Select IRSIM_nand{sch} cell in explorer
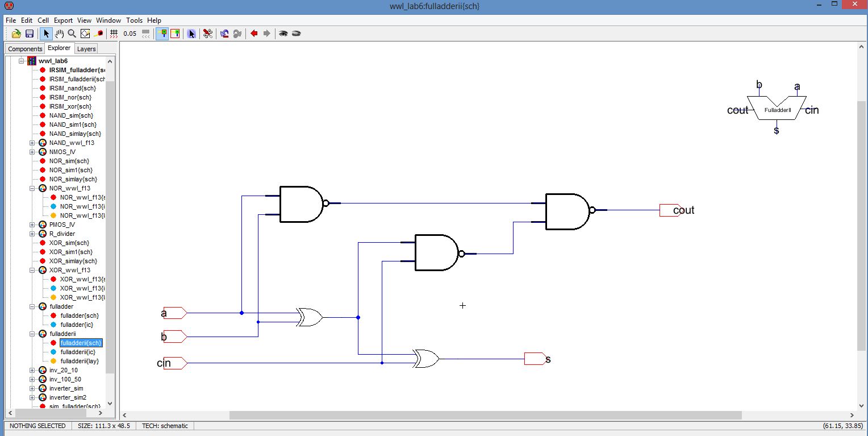 pos(72,88)
